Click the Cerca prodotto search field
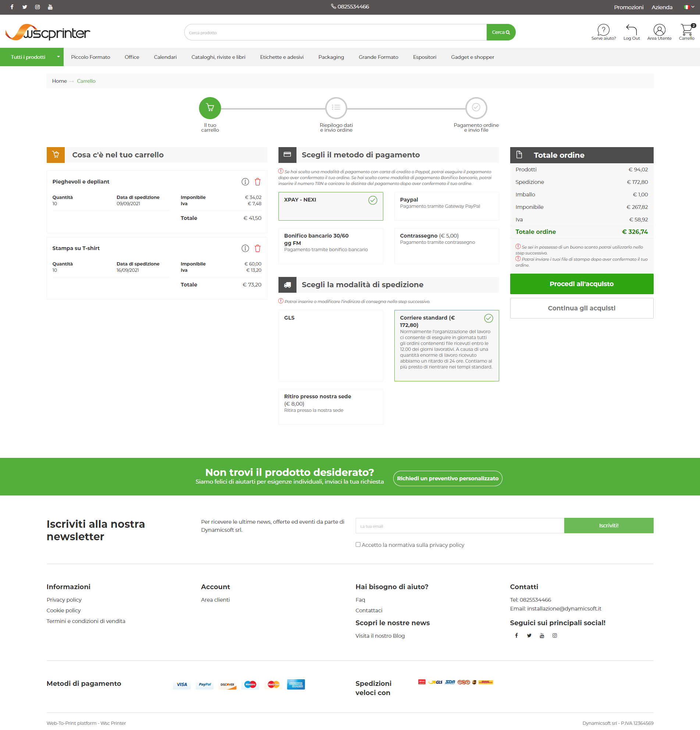The image size is (700, 730). [335, 33]
